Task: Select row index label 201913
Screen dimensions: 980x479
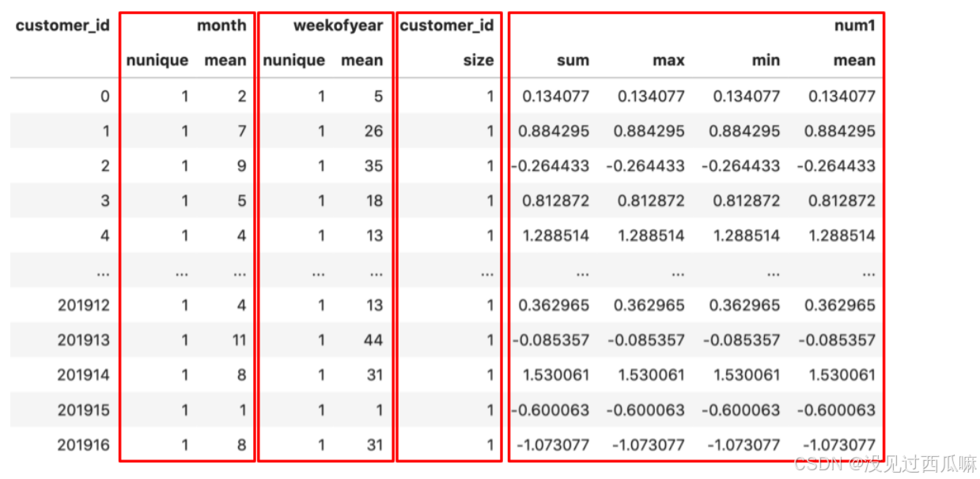Action: [83, 340]
